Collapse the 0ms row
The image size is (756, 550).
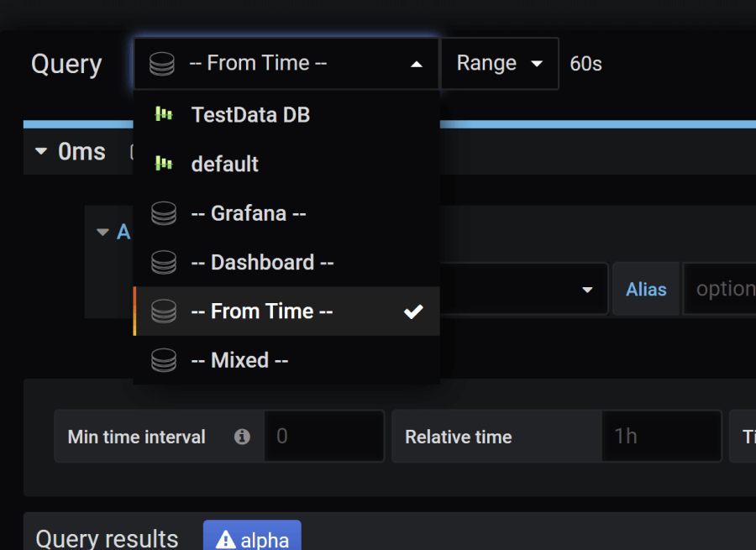point(40,152)
